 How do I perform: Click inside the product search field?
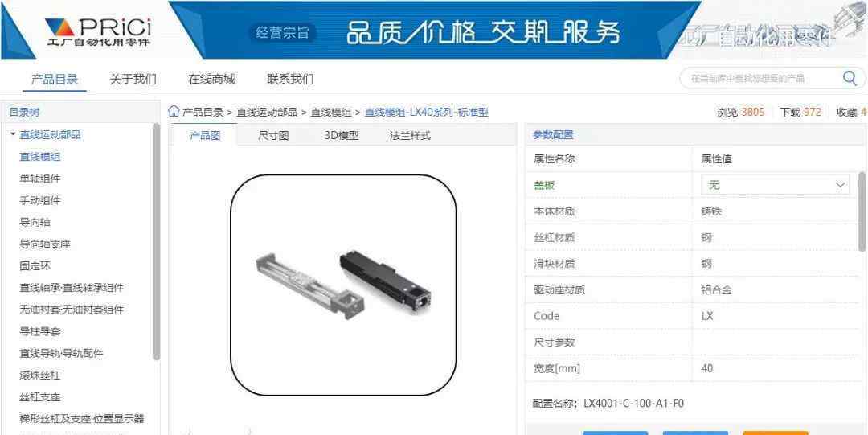click(761, 78)
